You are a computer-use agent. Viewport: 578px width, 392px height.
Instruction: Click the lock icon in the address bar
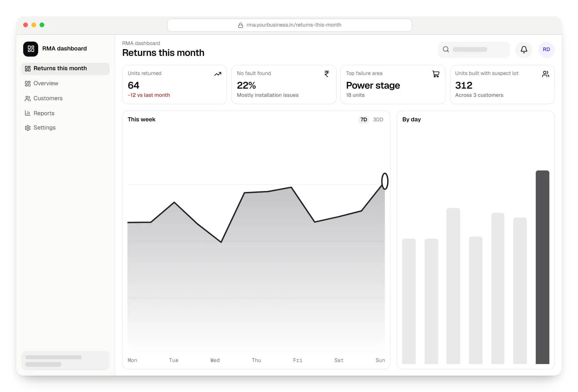click(241, 25)
